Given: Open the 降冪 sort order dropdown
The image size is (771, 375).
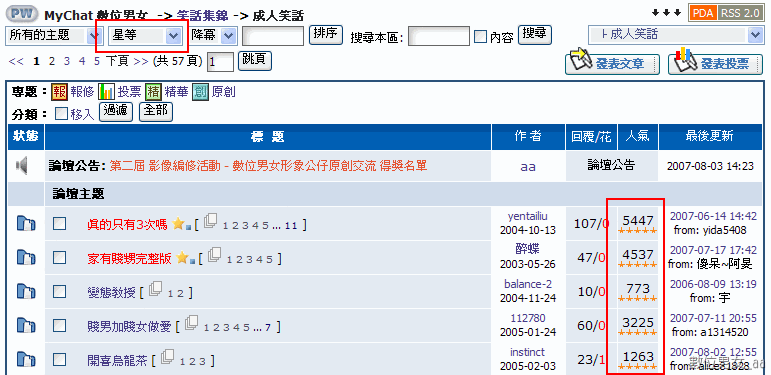Looking at the screenshot, I should click(213, 35).
